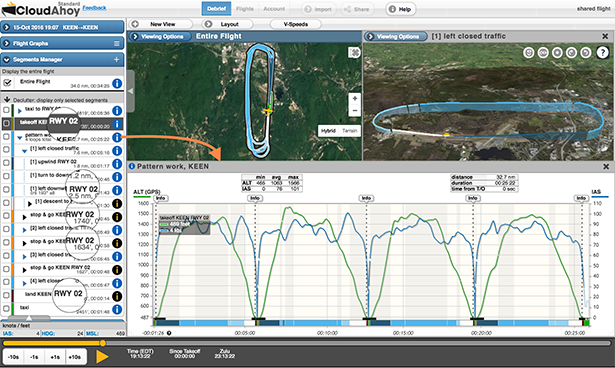Switch to the Debrief tab

pyautogui.click(x=217, y=9)
